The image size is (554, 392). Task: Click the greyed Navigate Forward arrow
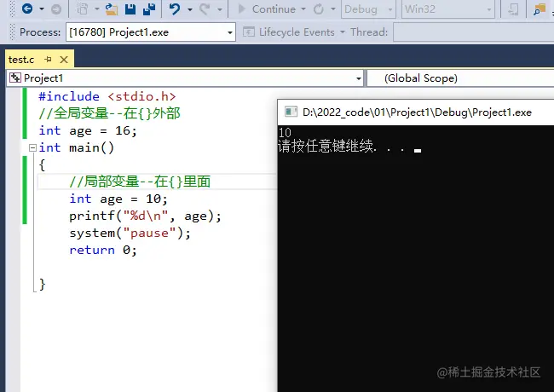coord(55,9)
